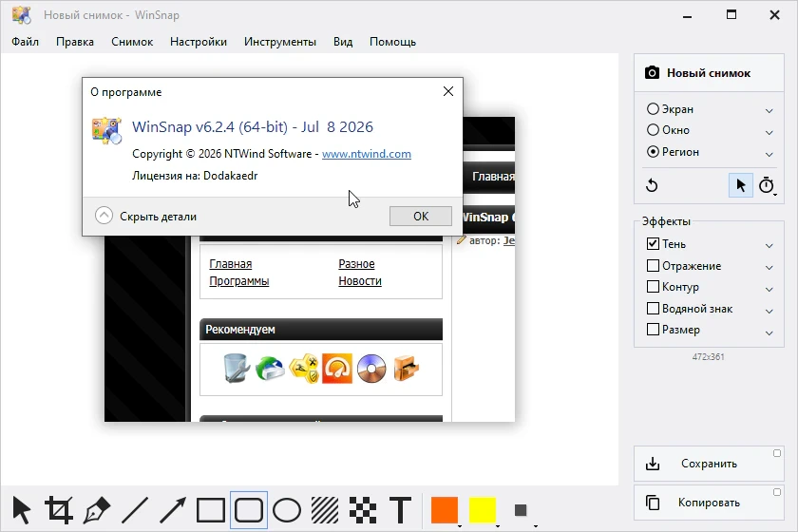Click the camera icon beside Новый снимок
Viewport: 798px width, 532px height.
tap(652, 73)
